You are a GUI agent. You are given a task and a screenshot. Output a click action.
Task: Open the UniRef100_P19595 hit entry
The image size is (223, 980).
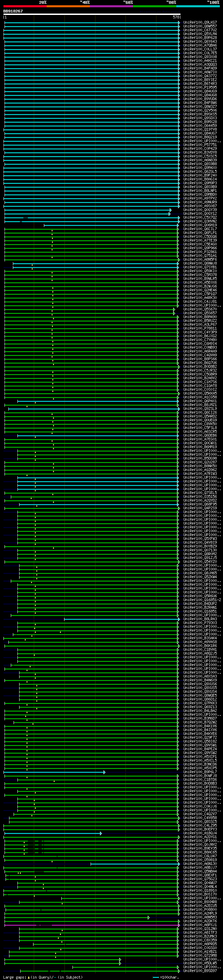click(200, 88)
